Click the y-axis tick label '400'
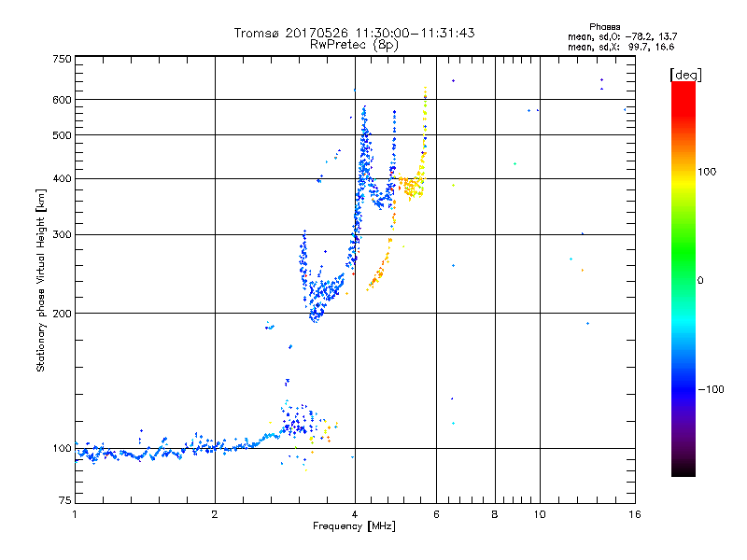 (x=62, y=179)
